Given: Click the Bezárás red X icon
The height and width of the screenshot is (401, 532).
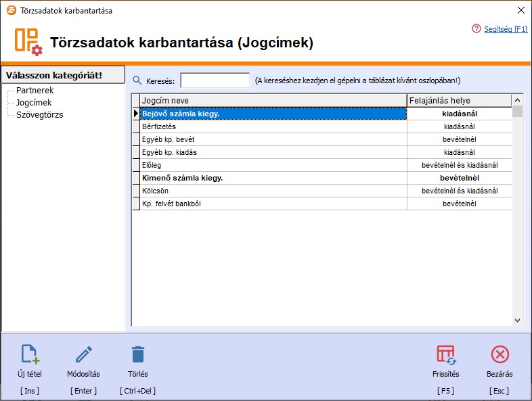Looking at the screenshot, I should coord(500,354).
